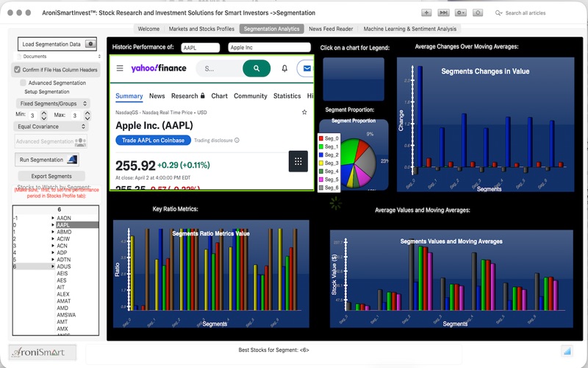Image resolution: width=588 pixels, height=368 pixels.
Task: Click the Apple Inc name field
Action: point(269,47)
